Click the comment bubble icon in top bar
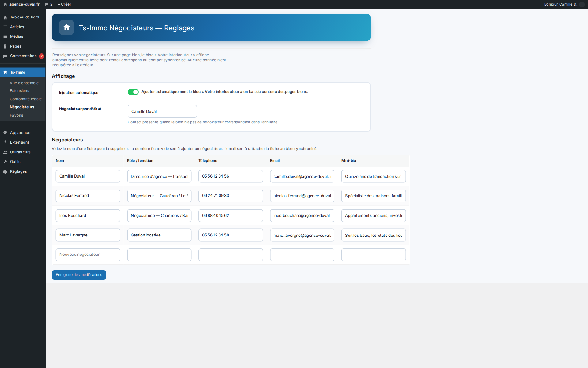 [x=47, y=4]
